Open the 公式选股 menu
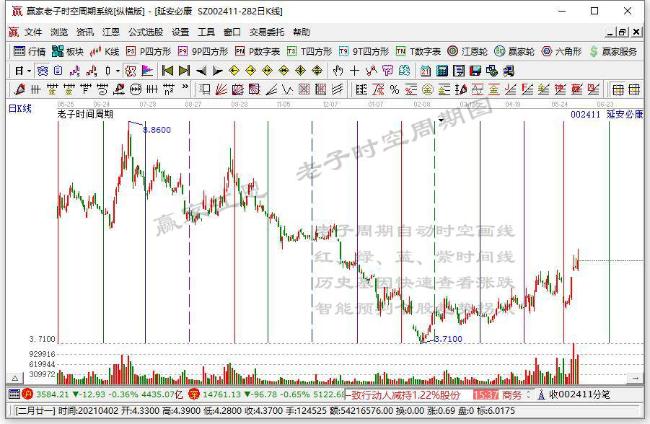Viewport: 650px width, 424px height. (146, 32)
